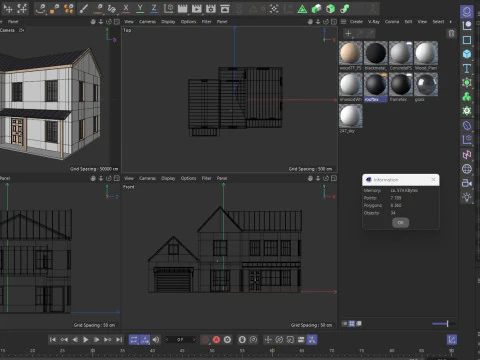Viewport: 480px width, 360px height.
Task: Go to start of animation
Action: 53,340
